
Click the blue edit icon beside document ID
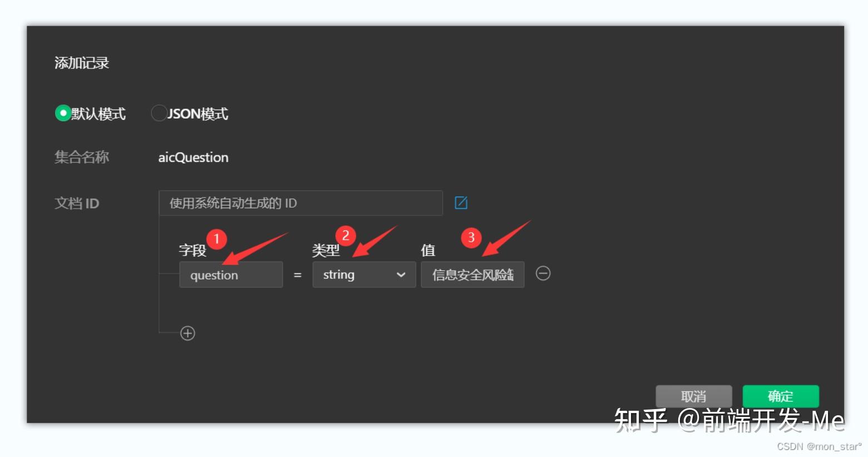point(461,203)
